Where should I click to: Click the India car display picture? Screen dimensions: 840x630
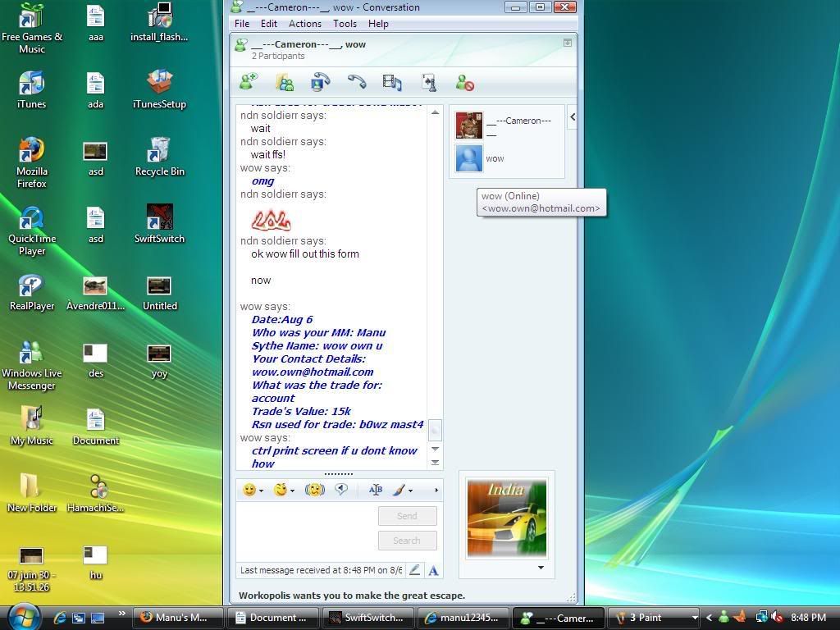(507, 518)
